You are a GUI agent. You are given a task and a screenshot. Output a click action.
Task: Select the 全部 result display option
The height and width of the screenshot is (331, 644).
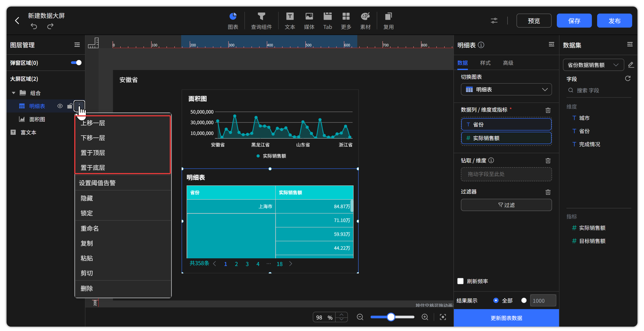(496, 300)
